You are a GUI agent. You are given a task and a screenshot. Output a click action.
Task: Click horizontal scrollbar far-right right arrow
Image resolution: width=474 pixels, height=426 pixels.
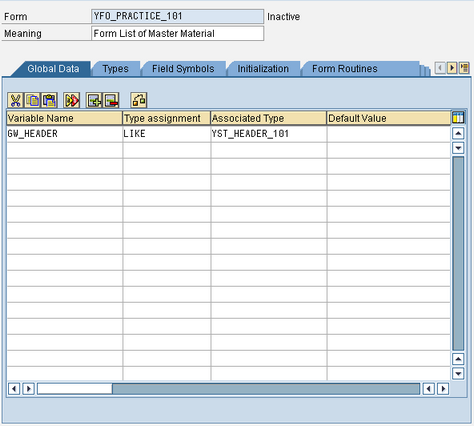pyautogui.click(x=443, y=389)
